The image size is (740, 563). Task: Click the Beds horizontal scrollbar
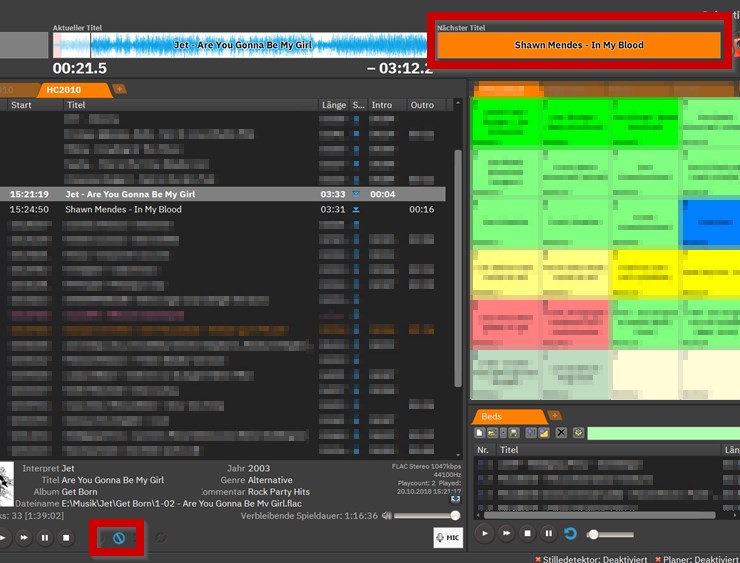point(599,515)
